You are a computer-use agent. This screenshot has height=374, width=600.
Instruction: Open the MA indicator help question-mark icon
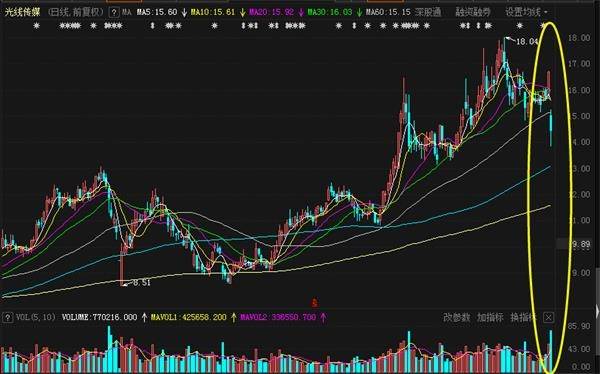[114, 13]
